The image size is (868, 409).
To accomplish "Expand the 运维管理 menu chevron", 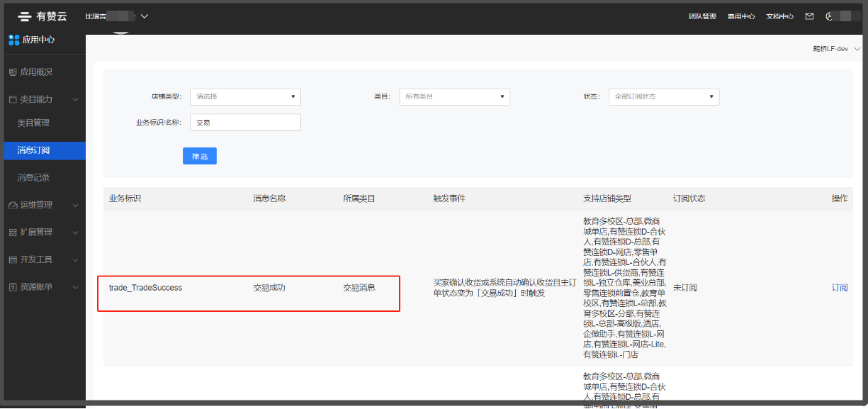I will coord(76,205).
